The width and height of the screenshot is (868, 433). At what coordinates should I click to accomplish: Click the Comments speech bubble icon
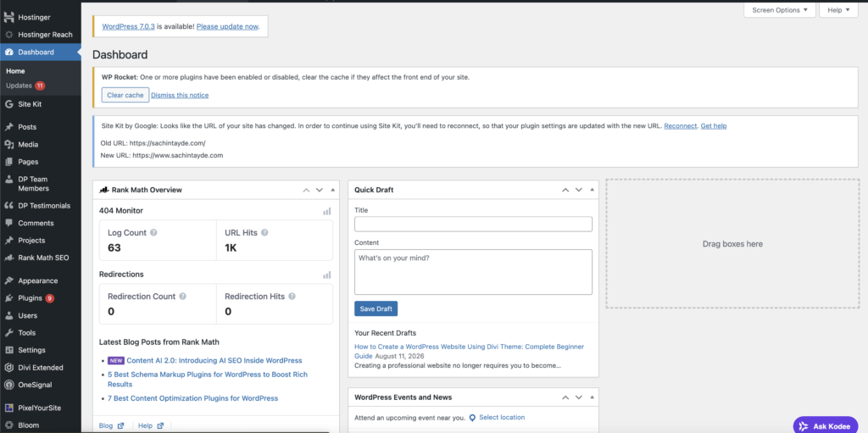pos(8,223)
